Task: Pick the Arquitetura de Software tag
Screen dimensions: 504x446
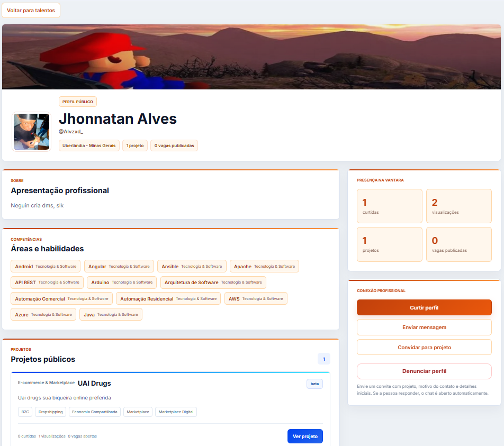Action: (213, 283)
